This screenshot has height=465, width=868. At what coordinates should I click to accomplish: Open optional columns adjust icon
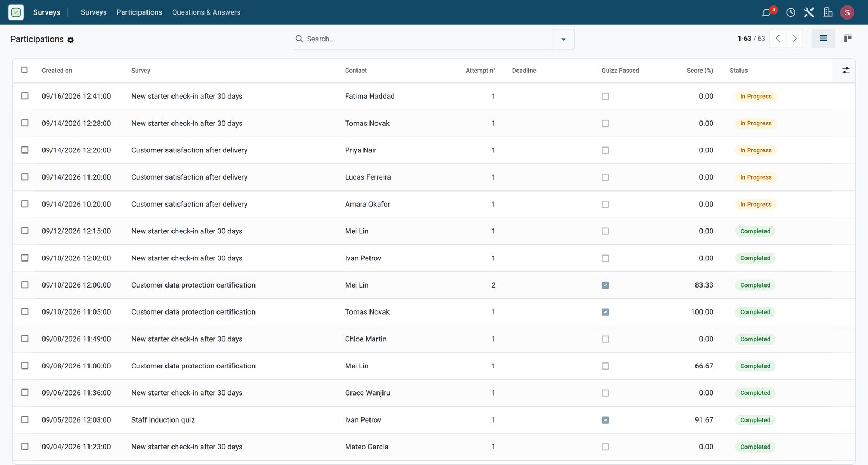[845, 71]
